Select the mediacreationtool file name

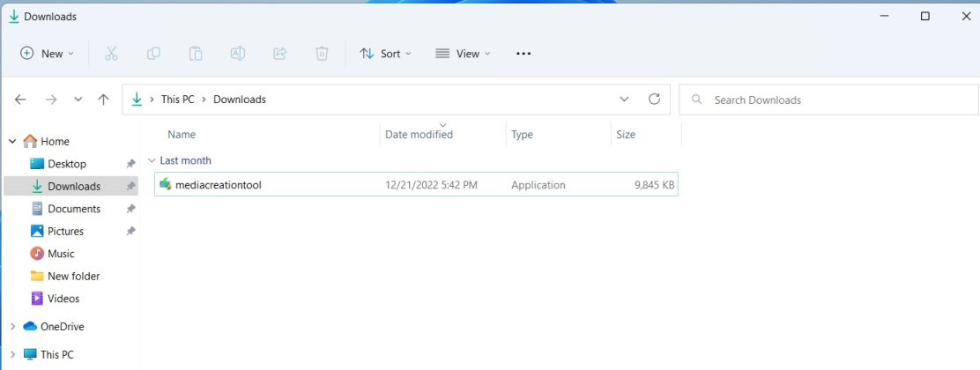point(219,185)
